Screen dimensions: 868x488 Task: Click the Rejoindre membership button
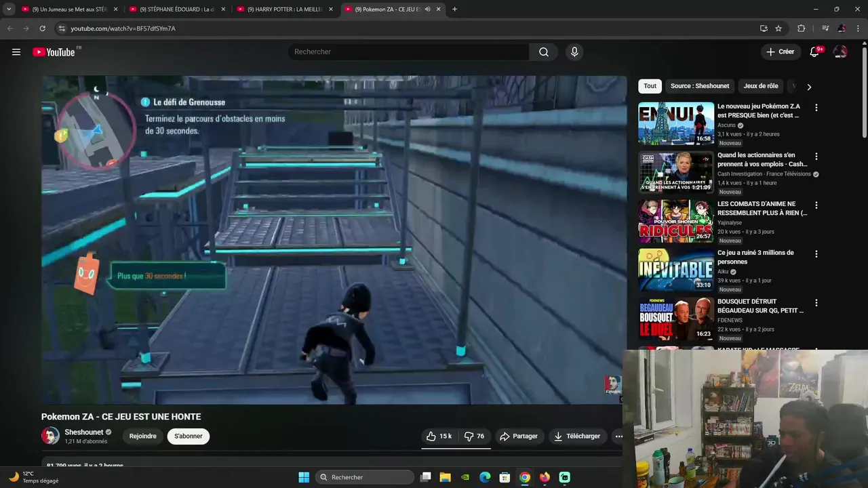[x=143, y=436]
